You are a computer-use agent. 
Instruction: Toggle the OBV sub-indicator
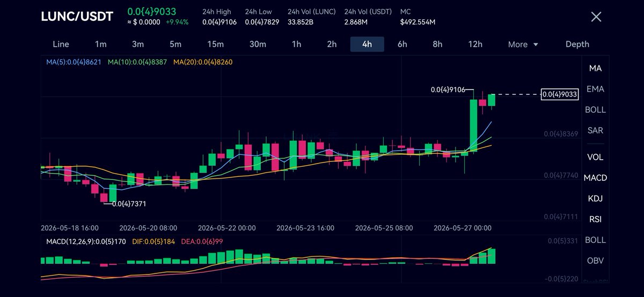coord(595,261)
